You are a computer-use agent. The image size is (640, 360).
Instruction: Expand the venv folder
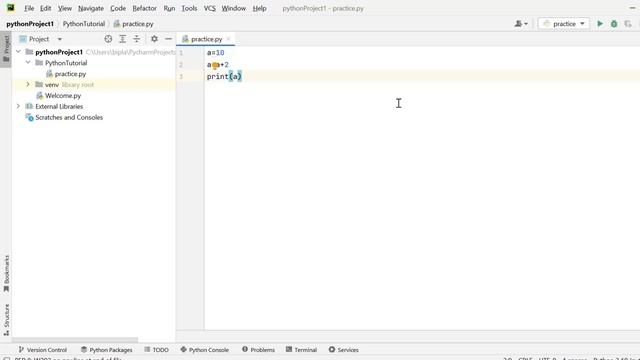pos(28,84)
